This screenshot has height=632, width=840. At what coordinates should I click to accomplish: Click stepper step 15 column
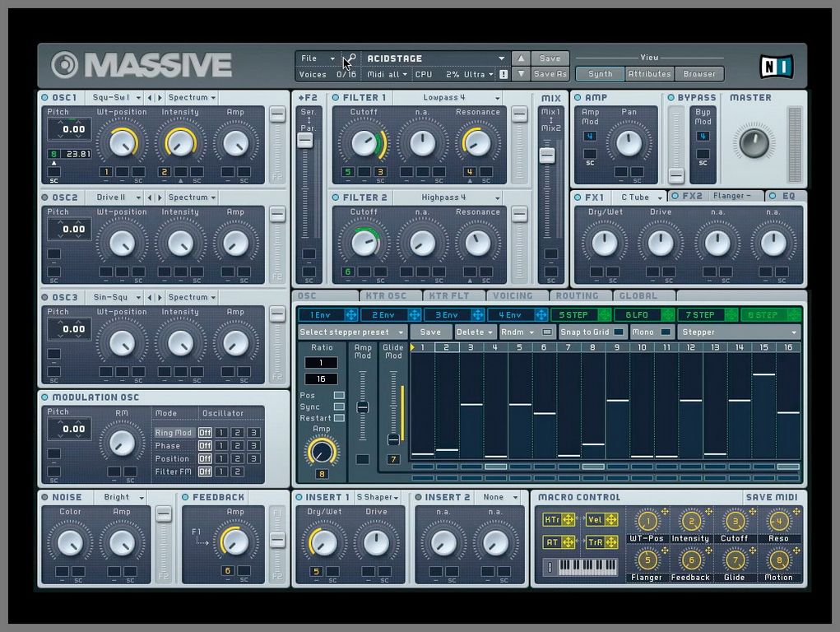click(763, 407)
